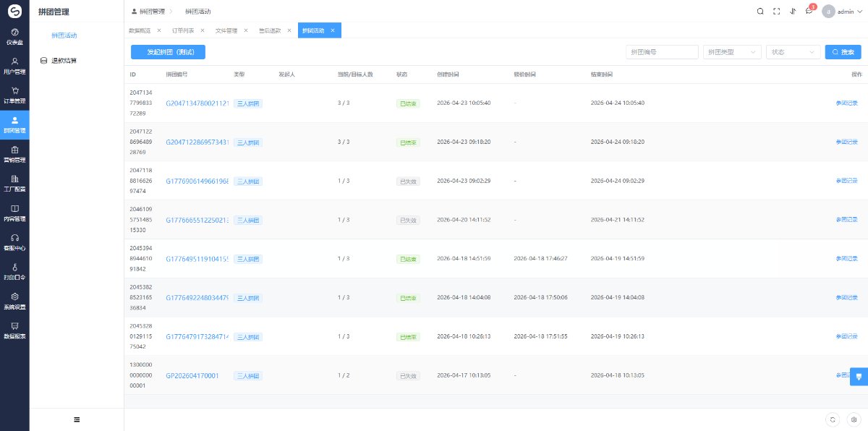868x431 pixels.
Task: Collapse the submenu with the hamburger icon
Action: pos(77,419)
